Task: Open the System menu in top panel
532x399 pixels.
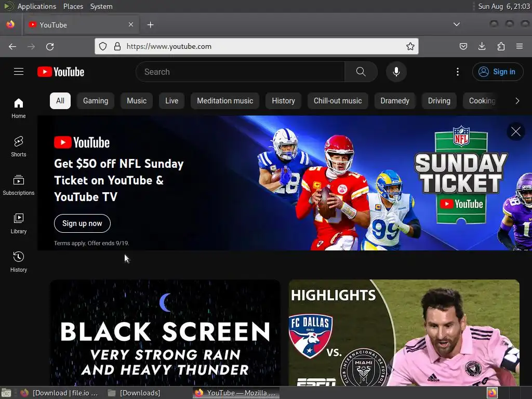Action: click(x=101, y=6)
